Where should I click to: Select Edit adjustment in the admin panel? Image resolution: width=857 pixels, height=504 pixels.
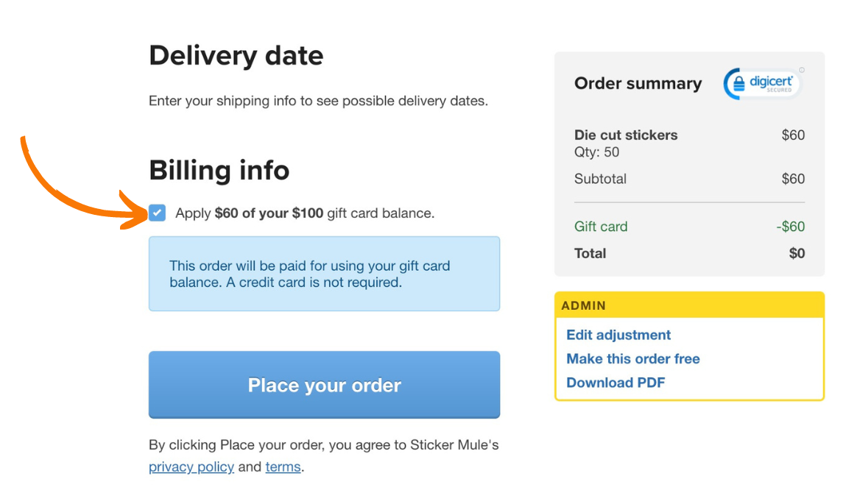pyautogui.click(x=618, y=335)
